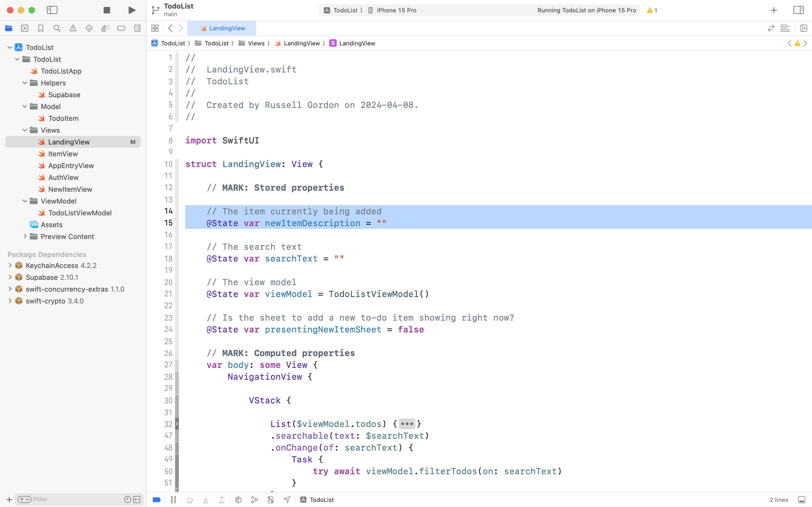Open the Test navigator checkmark diamond
Screen dimensions: 812x507
coord(89,28)
